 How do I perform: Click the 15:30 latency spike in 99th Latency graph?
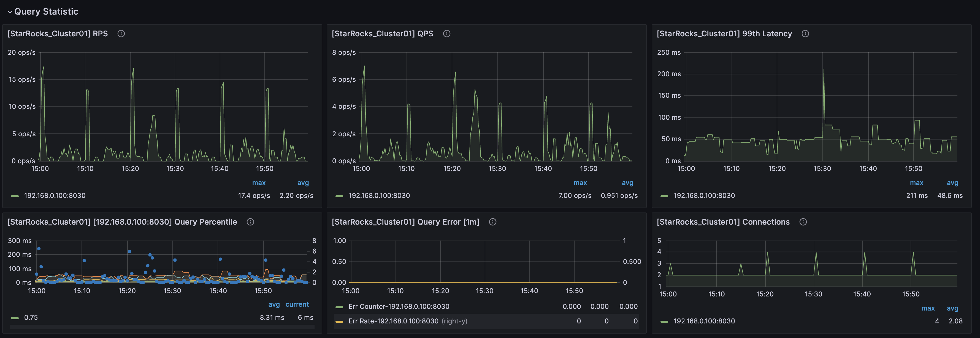point(824,70)
